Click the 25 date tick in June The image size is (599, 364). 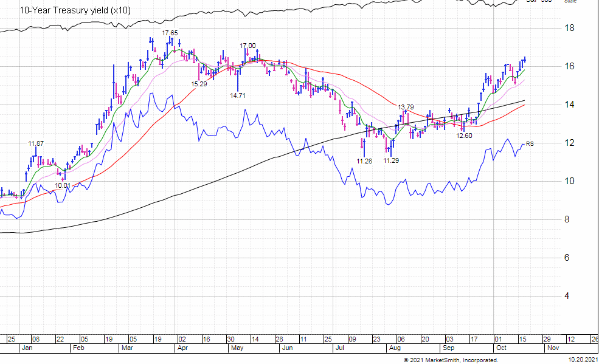pyautogui.click(x=328, y=339)
